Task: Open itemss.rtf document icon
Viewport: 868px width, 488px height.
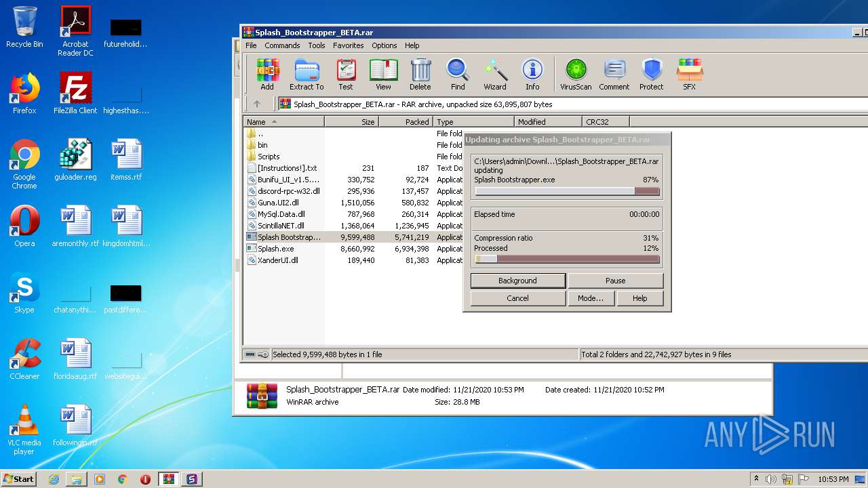Action: 126,160
